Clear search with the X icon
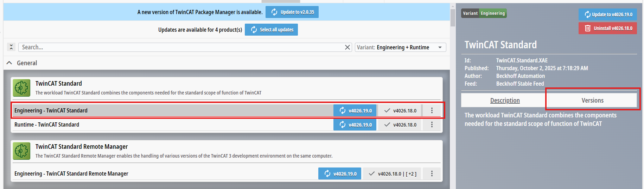644x189 pixels. [347, 47]
